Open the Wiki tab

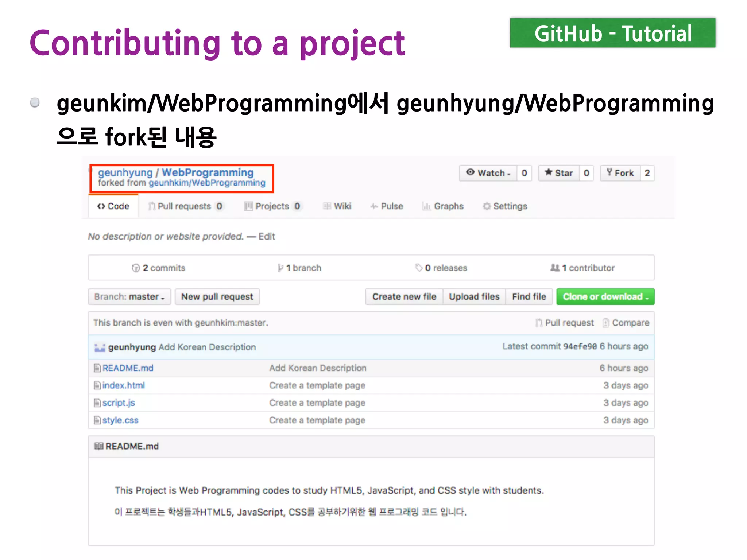(x=337, y=206)
